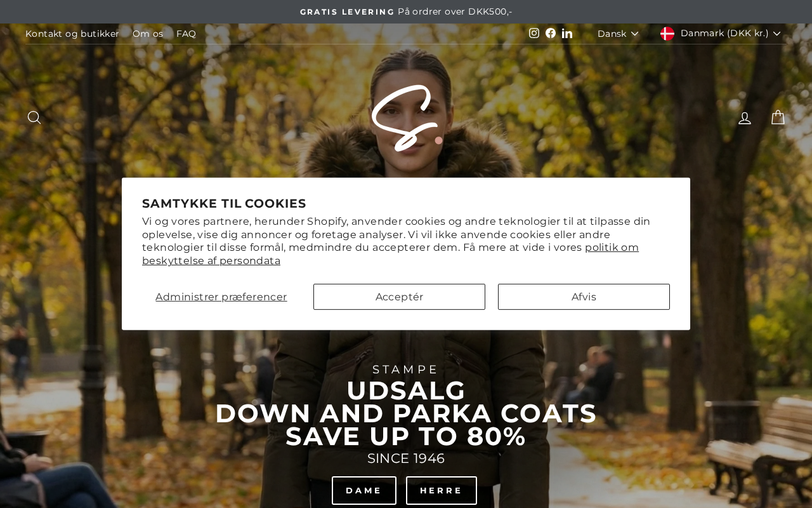
Task: Shop the HERRE sale collection
Action: pos(442,490)
